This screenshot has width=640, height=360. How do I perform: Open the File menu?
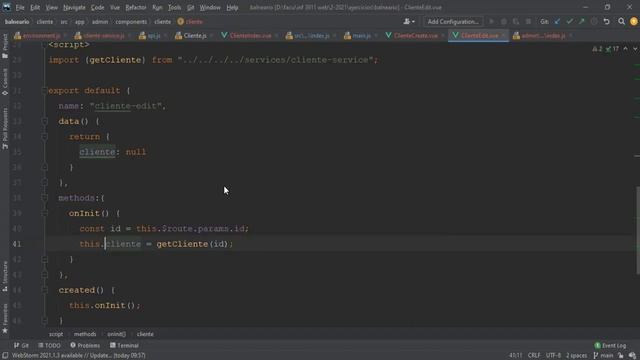(20, 7)
